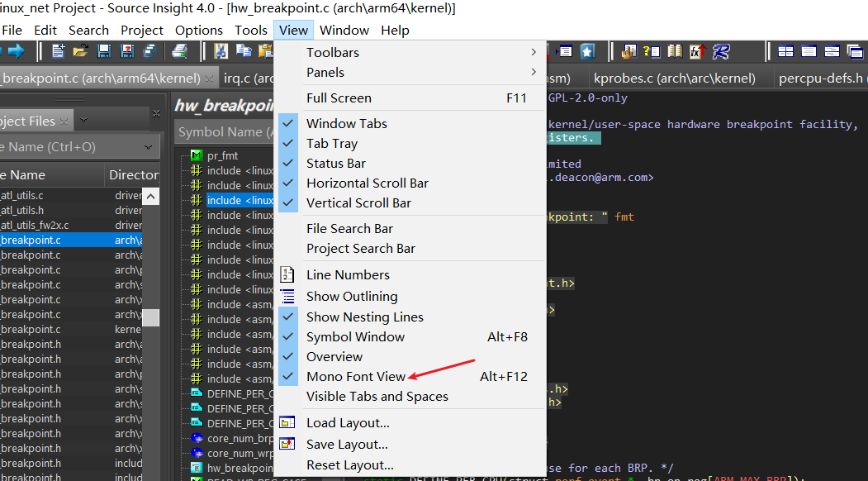Click the cascade windows icon
Image resolution: width=868 pixels, height=481 pixels.
coord(856,51)
